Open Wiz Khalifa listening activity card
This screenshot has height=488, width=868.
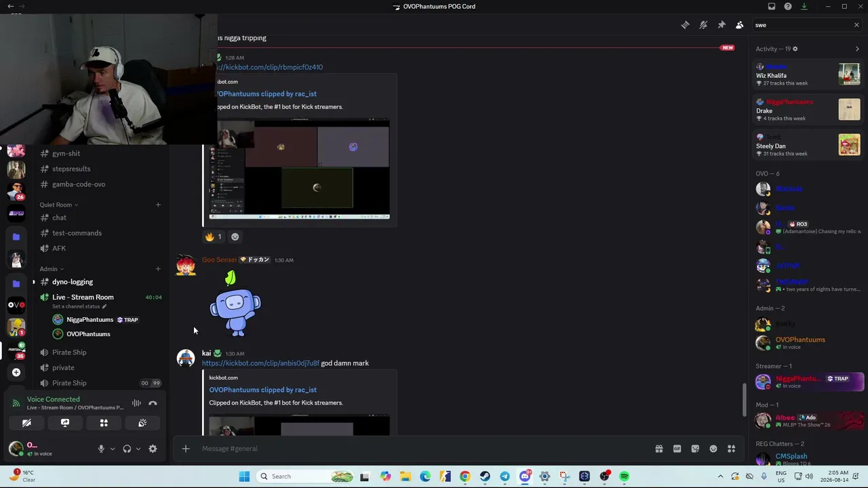(x=808, y=74)
